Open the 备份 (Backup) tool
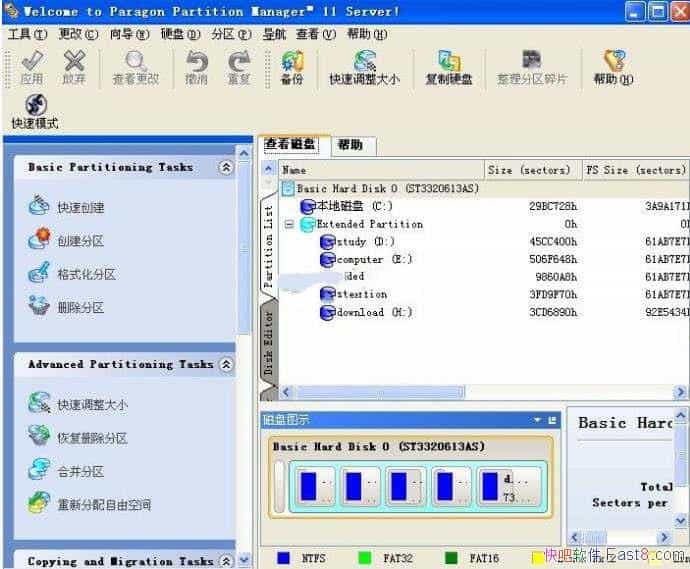The height and width of the screenshot is (569, 690). point(292,67)
